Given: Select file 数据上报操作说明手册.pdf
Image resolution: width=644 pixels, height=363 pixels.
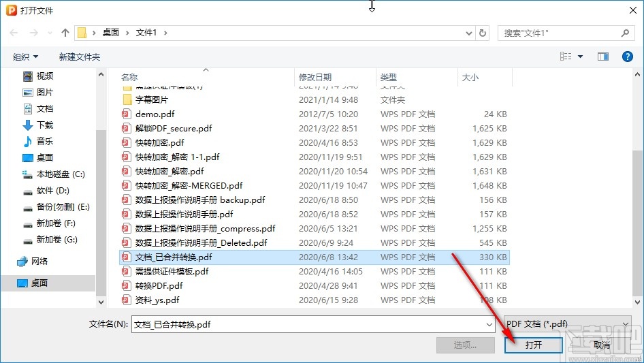Looking at the screenshot, I should point(315,215).
